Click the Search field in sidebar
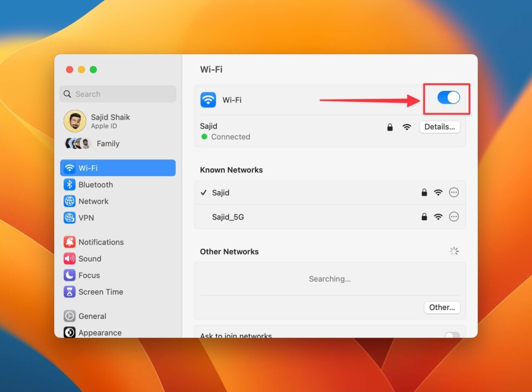 (x=118, y=94)
